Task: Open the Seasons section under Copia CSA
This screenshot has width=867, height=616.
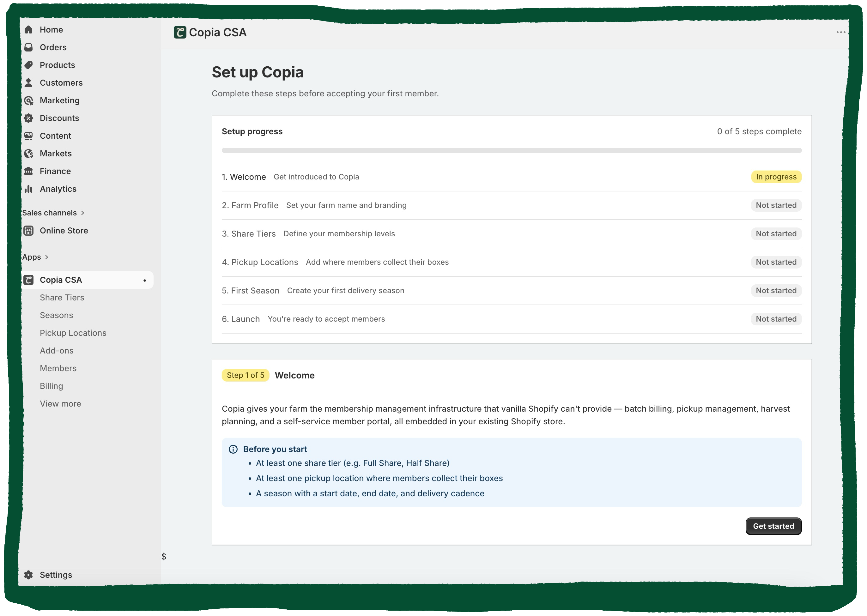Action: click(x=56, y=315)
